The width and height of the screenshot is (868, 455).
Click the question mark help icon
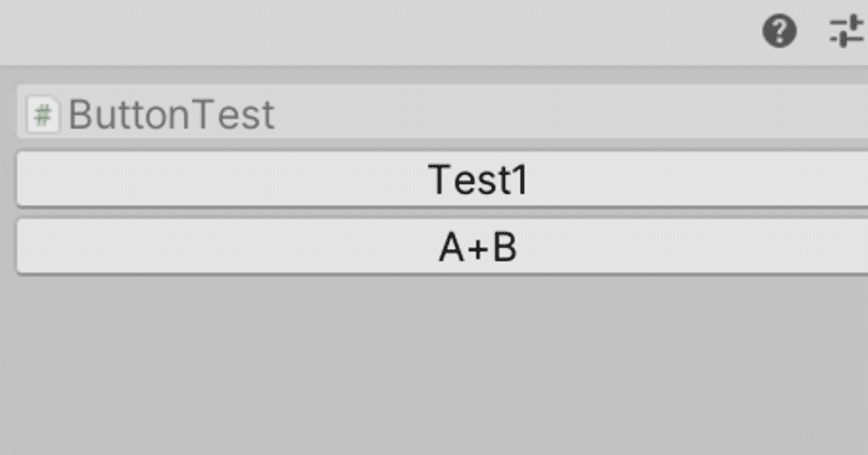780,32
